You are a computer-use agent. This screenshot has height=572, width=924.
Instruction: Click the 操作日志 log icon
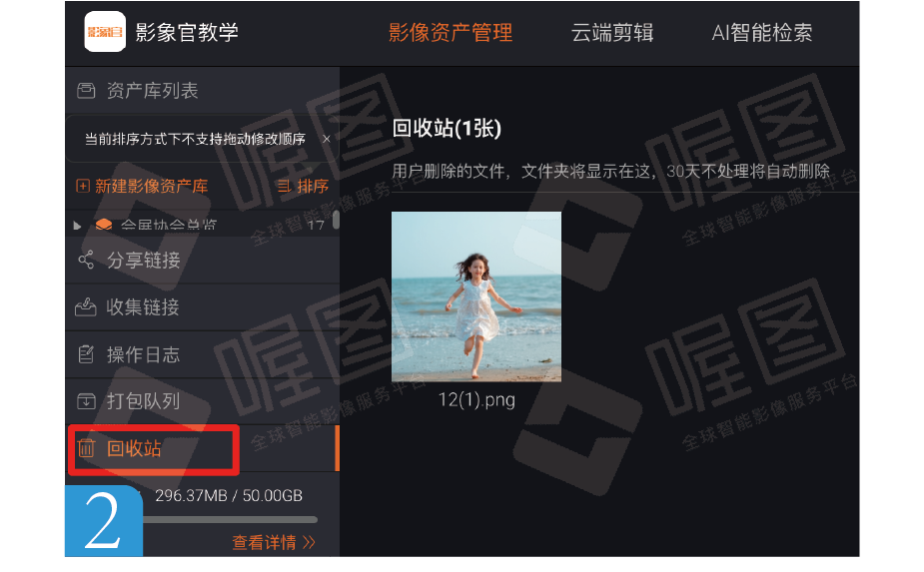click(x=86, y=354)
